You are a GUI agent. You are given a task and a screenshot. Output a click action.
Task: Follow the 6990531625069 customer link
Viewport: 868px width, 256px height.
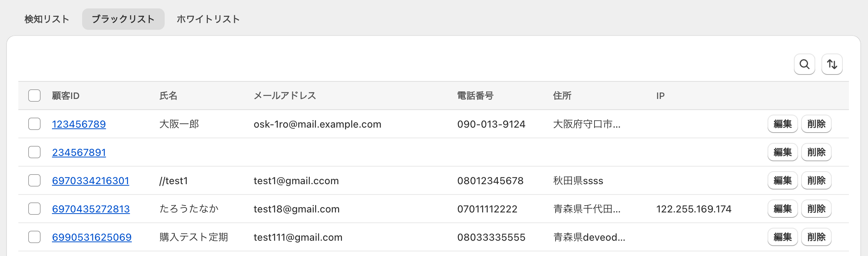[92, 237]
